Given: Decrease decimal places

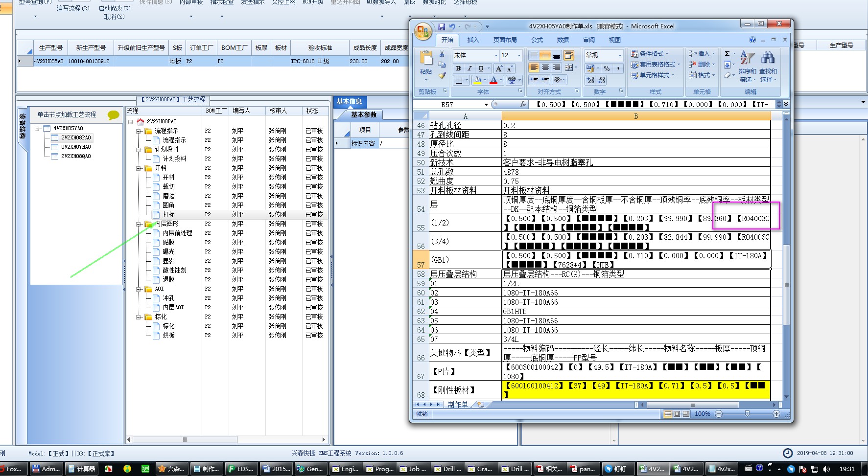Looking at the screenshot, I should 601,80.
